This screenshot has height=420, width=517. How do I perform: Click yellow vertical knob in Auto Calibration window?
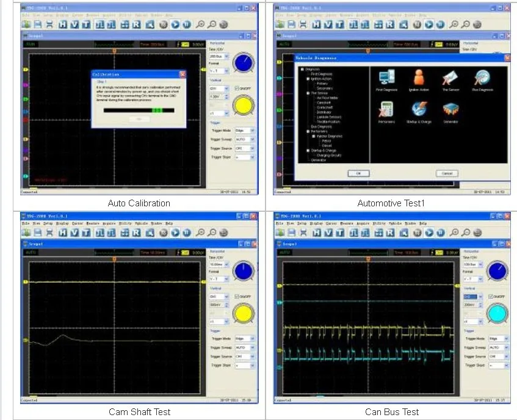coord(244,106)
